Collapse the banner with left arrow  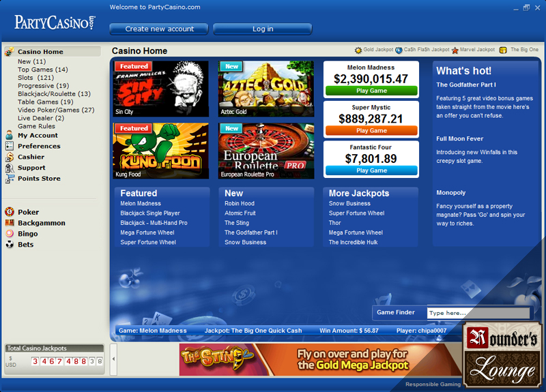tap(113, 359)
